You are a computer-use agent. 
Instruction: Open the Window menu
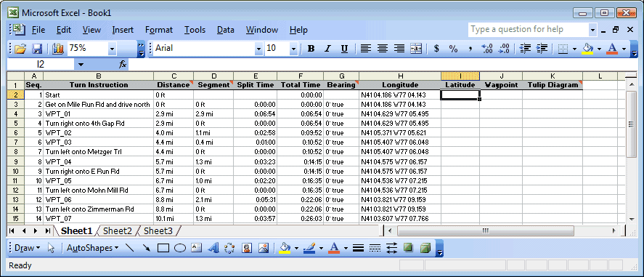point(262,30)
